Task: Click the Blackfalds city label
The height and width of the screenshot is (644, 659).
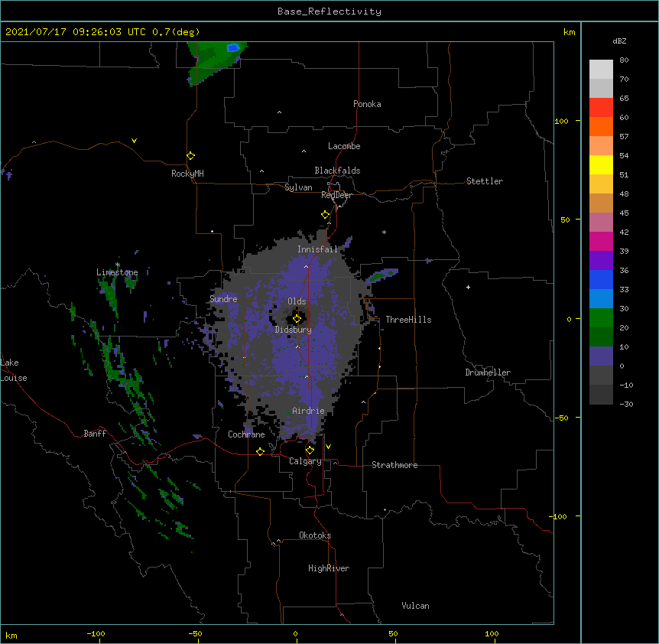Action: [x=337, y=171]
